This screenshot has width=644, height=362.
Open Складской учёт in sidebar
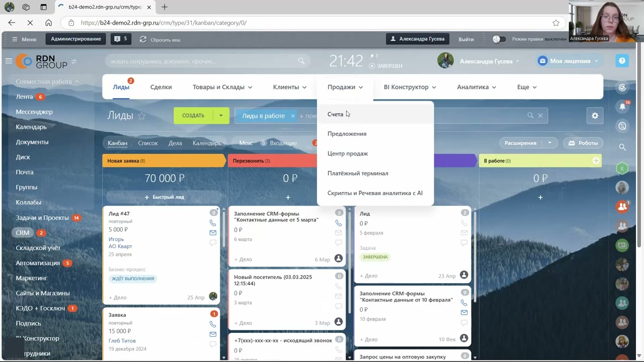[38, 248]
